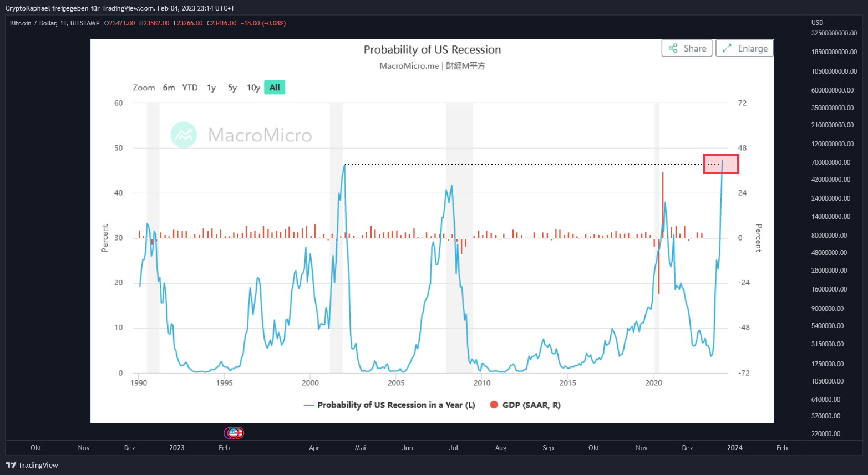Click the US flag event icon on timeline
The width and height of the screenshot is (868, 475).
234,433
